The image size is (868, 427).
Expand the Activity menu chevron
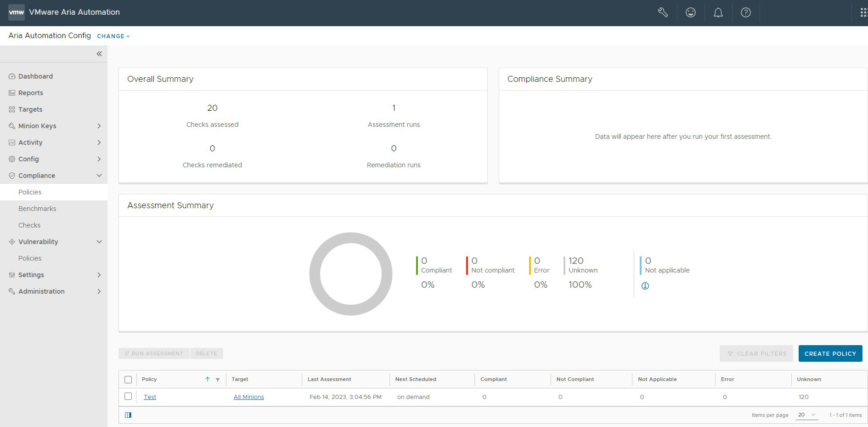[x=99, y=142]
